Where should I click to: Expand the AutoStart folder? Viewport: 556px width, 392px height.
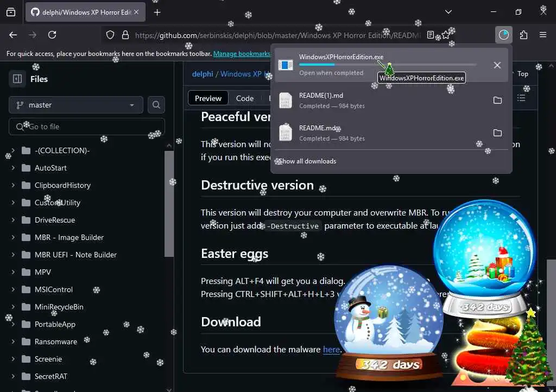(13, 168)
